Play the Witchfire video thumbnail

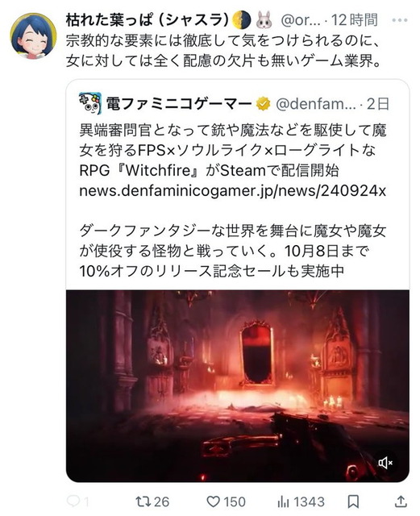pos(238,386)
